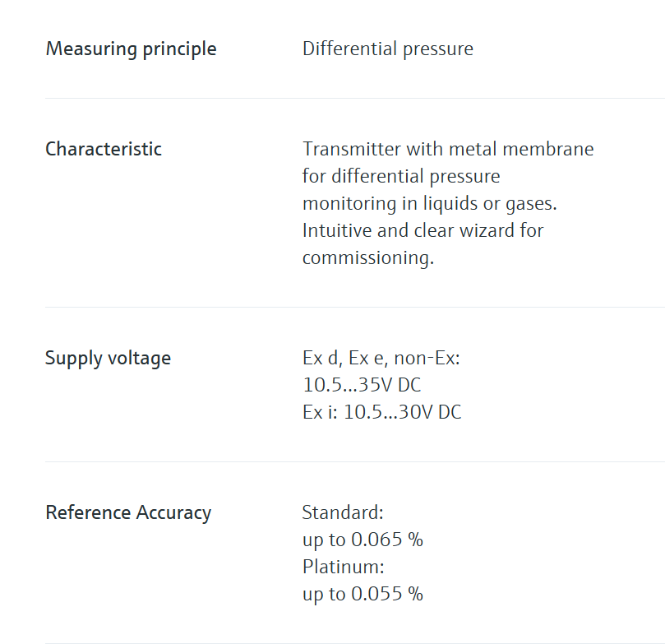Click the word 'commissioning.'
Viewport: 665px width, 644px height.
tap(368, 258)
